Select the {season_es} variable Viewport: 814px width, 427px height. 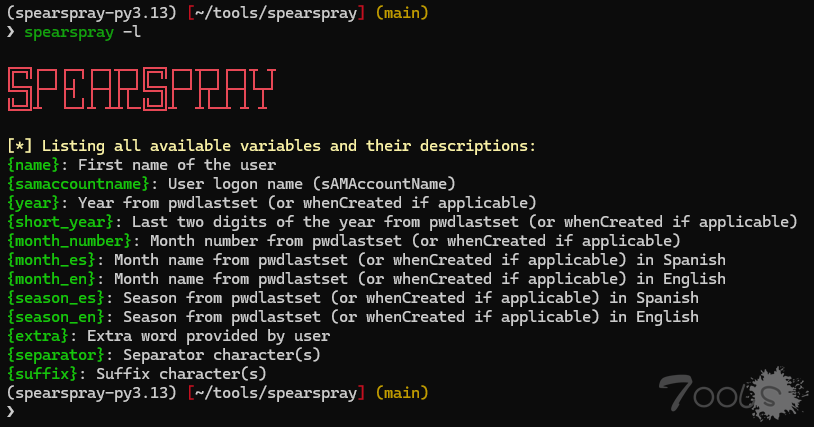pos(60,298)
